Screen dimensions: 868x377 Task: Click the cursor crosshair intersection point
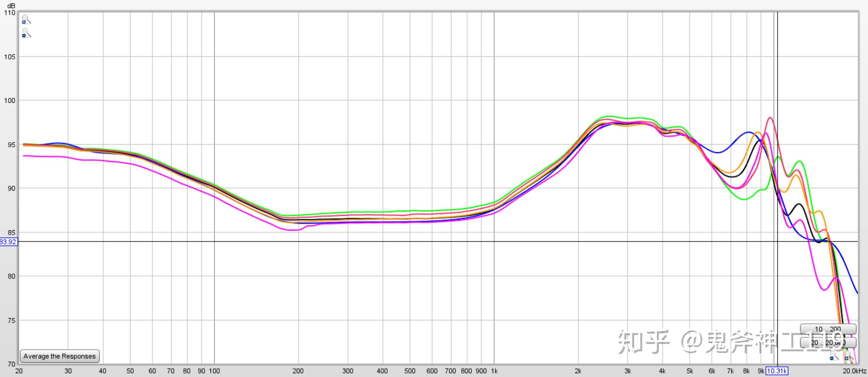click(x=777, y=241)
